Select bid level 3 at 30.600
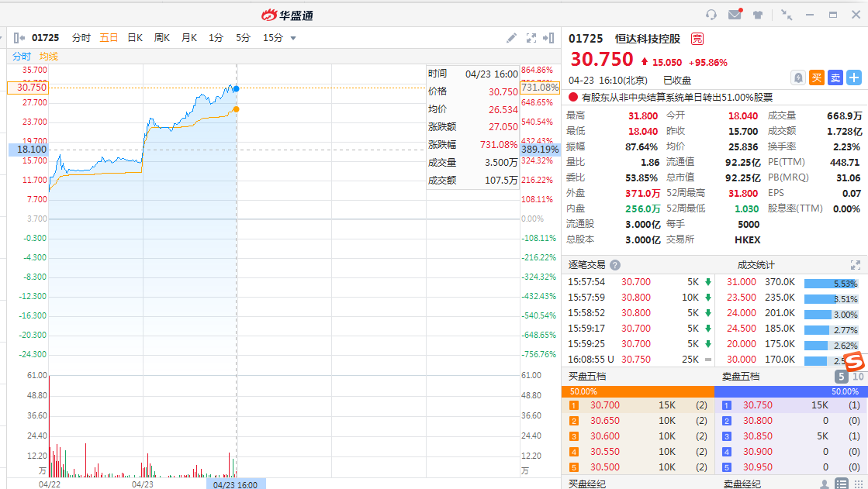 click(638, 436)
